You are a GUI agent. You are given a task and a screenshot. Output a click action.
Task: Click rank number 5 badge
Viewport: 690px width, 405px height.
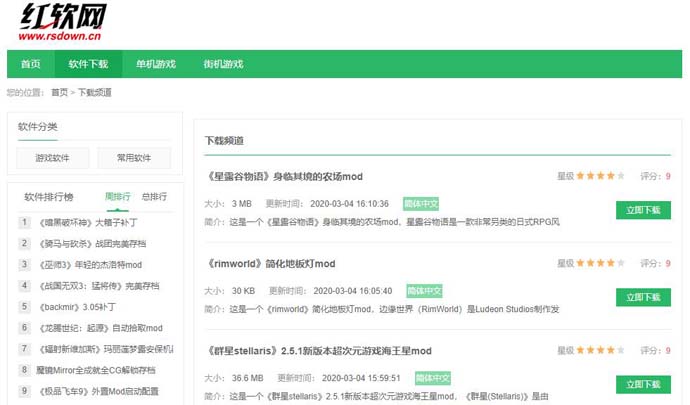(x=24, y=306)
